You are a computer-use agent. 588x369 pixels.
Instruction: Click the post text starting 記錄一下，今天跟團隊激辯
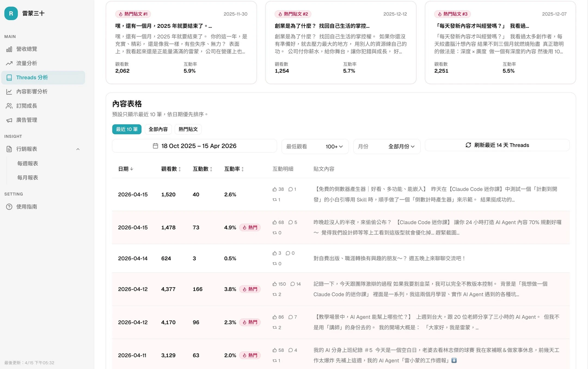(430, 289)
